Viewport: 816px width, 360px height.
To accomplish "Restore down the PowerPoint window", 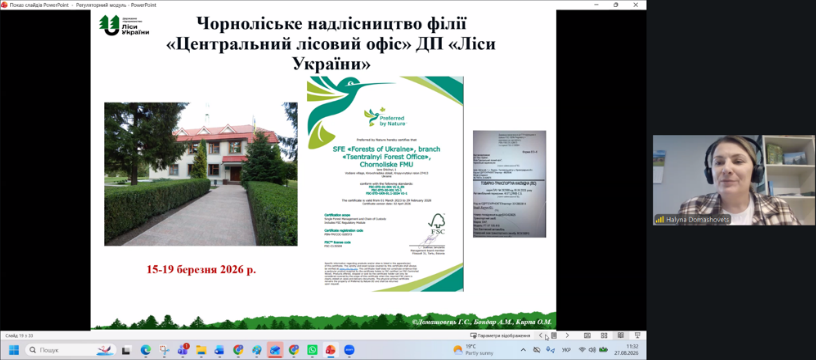I will (616, 5).
